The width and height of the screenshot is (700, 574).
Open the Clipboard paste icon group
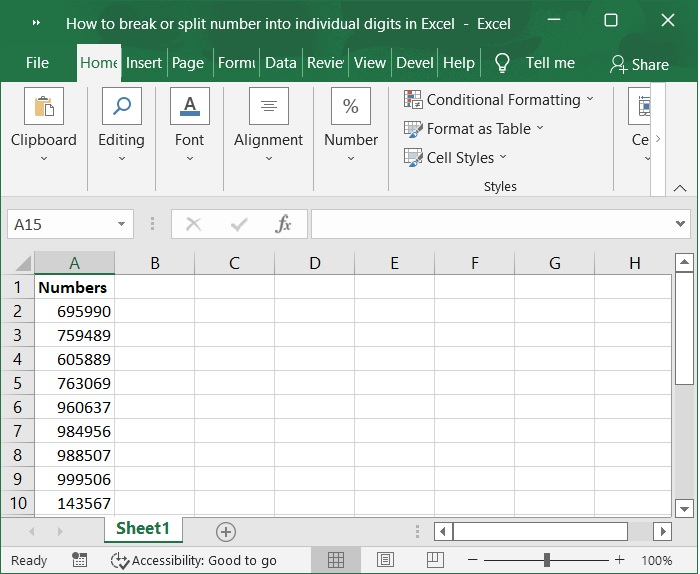point(43,107)
